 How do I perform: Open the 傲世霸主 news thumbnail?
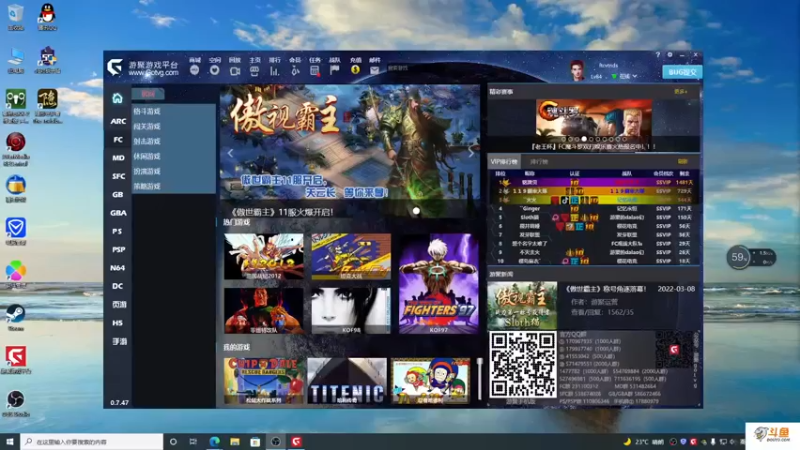[x=522, y=305]
